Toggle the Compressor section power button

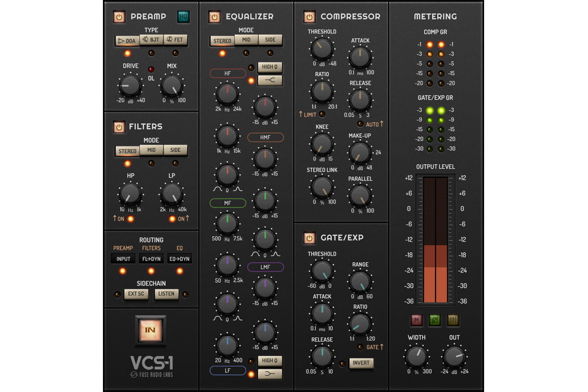pos(309,17)
